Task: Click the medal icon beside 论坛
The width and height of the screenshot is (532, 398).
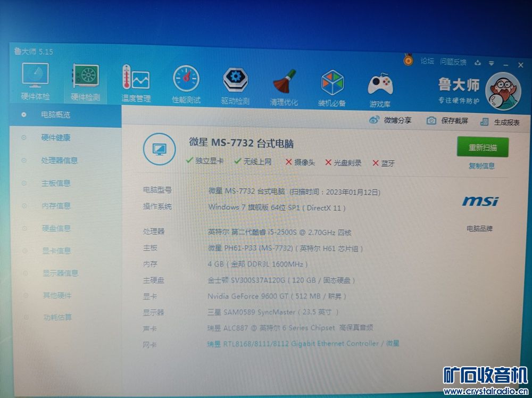Action: coord(408,60)
